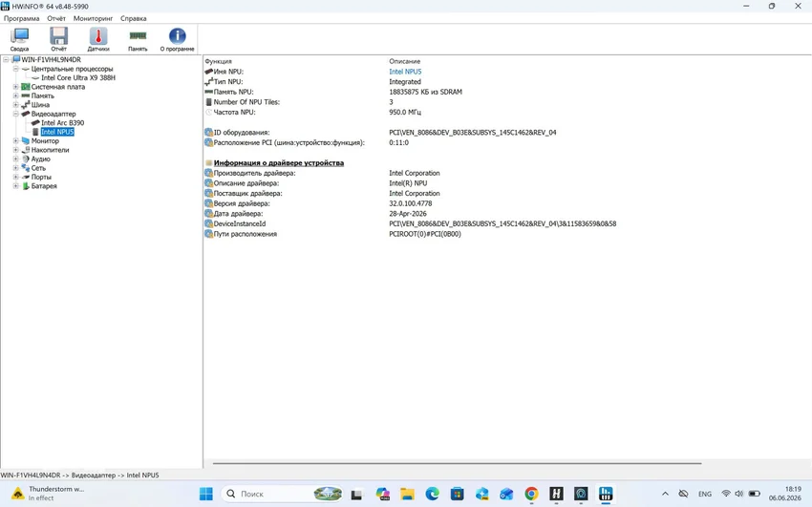Image resolution: width=812 pixels, height=507 pixels.
Task: Expand the Системная плата branch
Action: (x=15, y=87)
